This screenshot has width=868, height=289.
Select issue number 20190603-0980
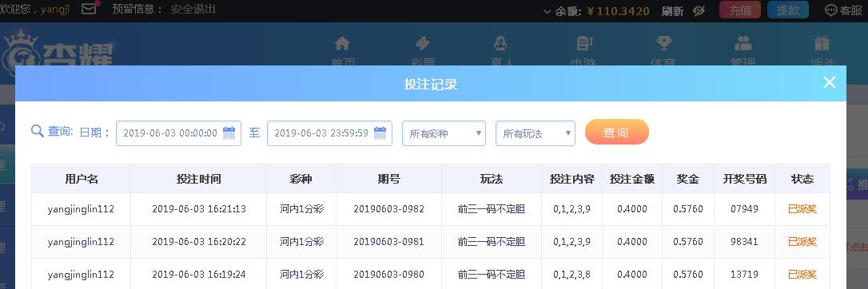point(388,275)
